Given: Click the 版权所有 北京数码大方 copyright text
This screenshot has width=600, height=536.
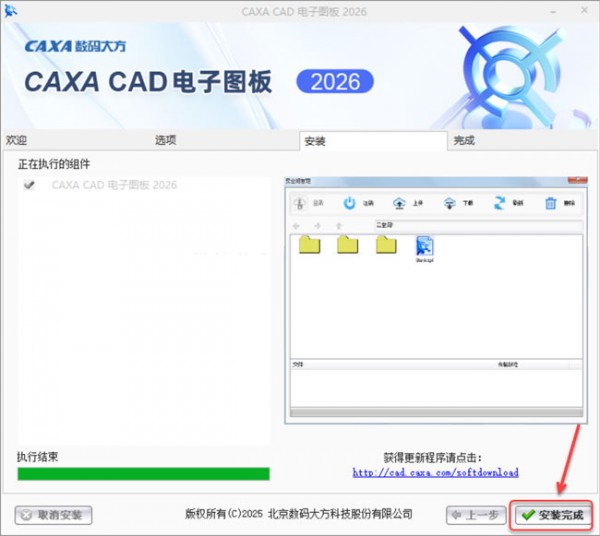Looking at the screenshot, I should pos(298,514).
